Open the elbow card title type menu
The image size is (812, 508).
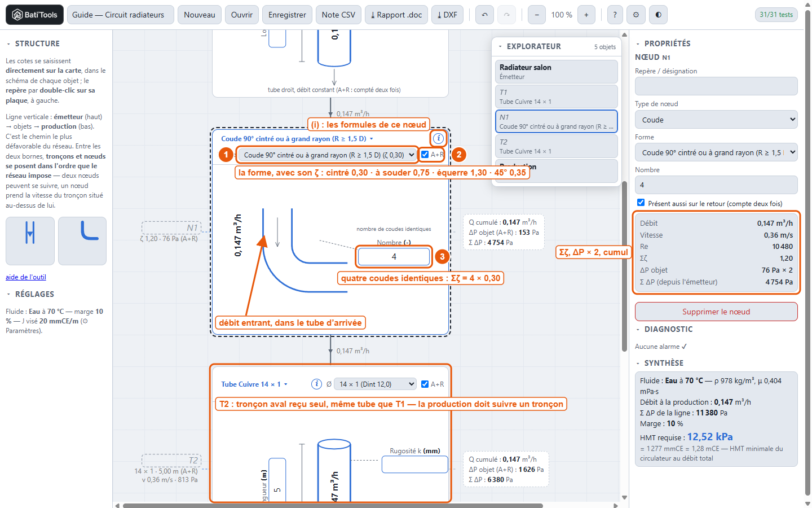(x=297, y=139)
